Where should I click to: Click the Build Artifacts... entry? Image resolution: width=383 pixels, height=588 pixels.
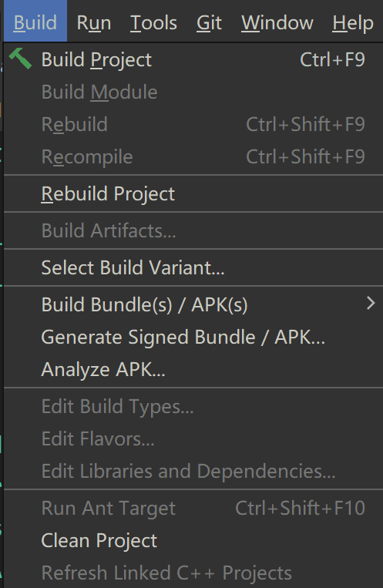[x=193, y=230]
